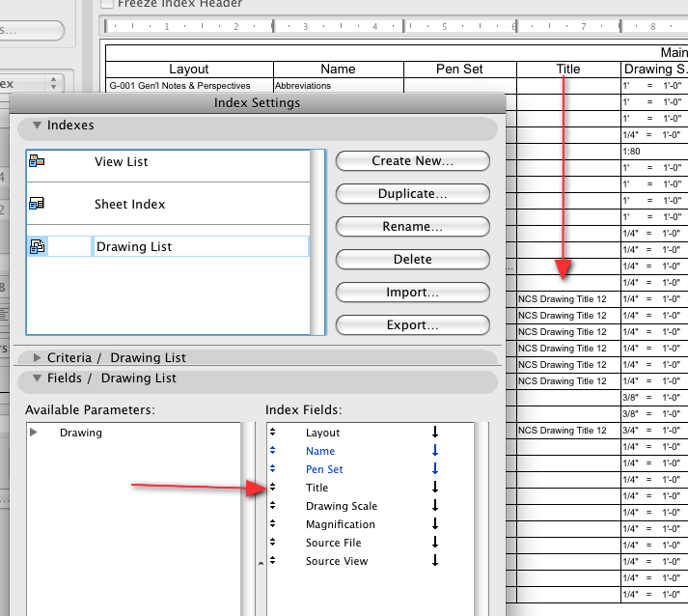Click the Rename... button
This screenshot has width=688, height=616.
coord(412,227)
